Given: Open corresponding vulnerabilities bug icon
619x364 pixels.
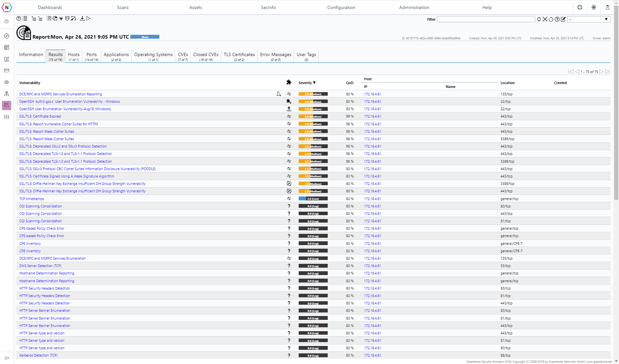Looking at the screenshot, I should coord(61,19).
